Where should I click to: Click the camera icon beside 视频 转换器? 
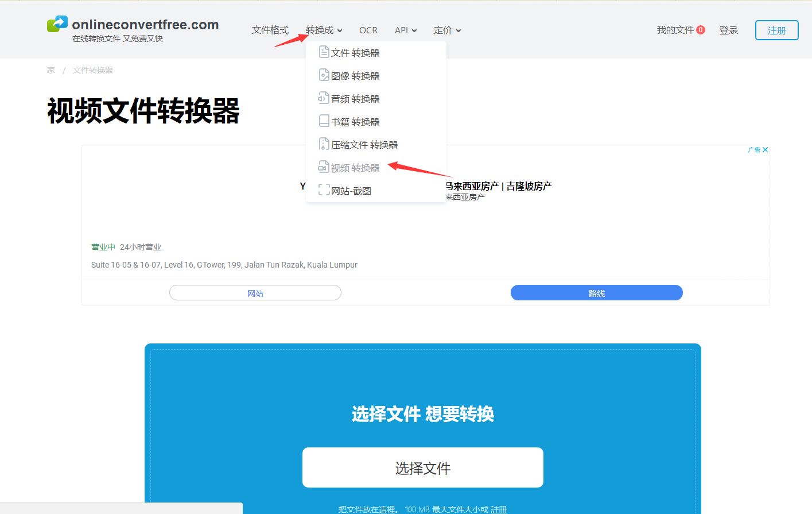(x=324, y=167)
